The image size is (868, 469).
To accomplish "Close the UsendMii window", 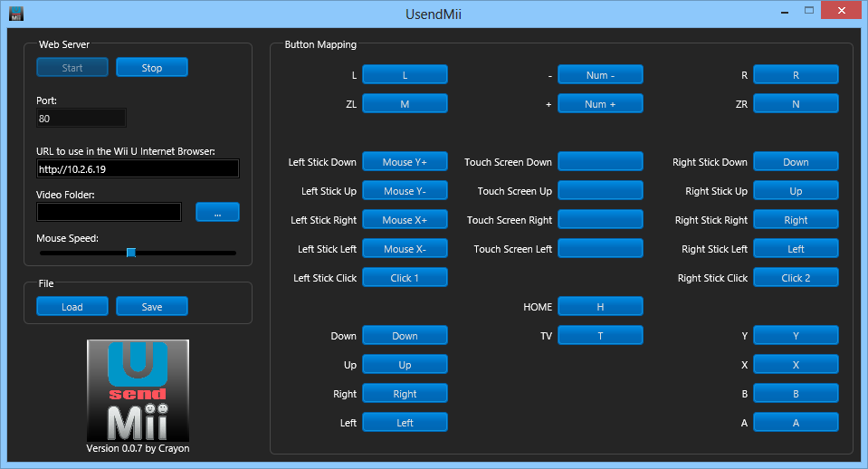I will (842, 11).
